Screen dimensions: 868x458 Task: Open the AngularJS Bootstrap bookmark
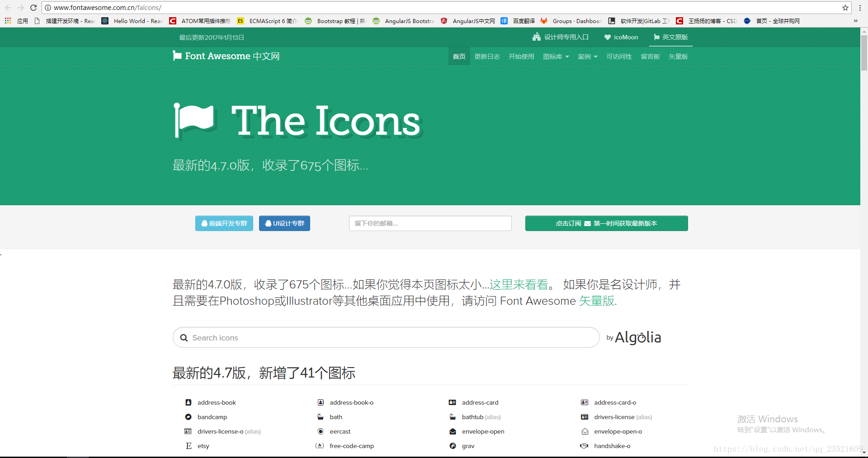point(403,21)
